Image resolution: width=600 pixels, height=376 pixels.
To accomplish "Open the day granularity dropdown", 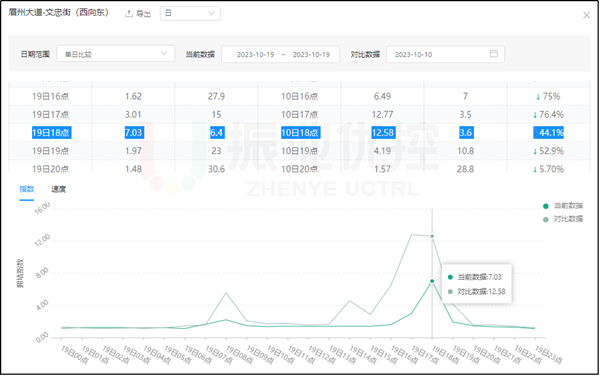I will 190,13.
